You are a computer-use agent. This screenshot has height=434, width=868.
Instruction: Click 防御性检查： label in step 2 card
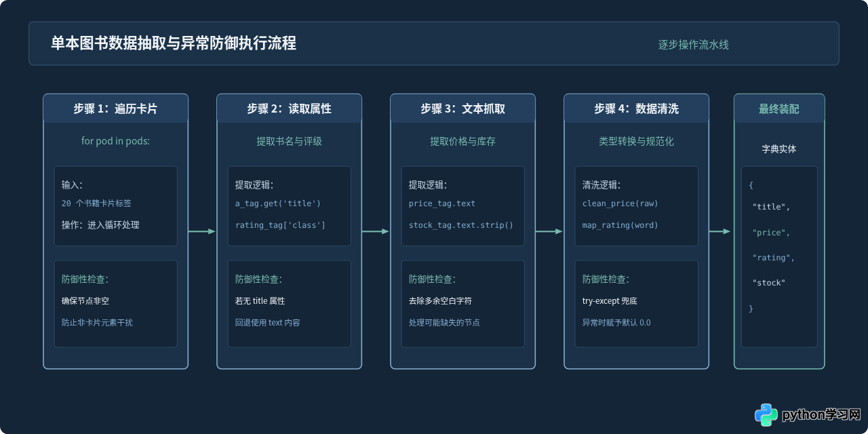point(258,279)
